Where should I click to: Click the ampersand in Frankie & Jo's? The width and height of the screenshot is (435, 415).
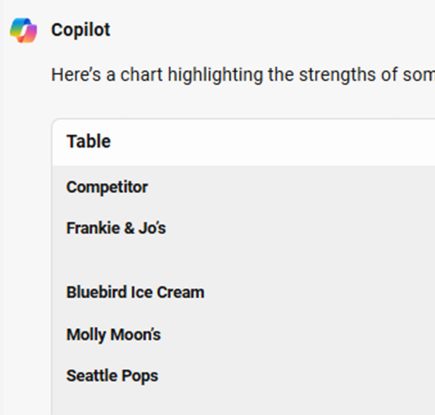tap(129, 228)
